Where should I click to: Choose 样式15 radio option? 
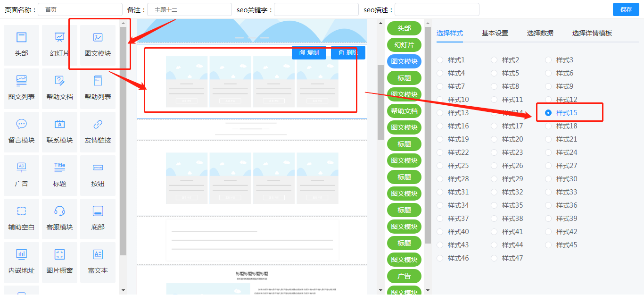pos(548,113)
